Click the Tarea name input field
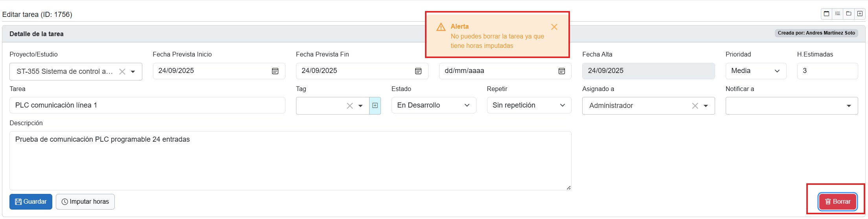 click(147, 106)
